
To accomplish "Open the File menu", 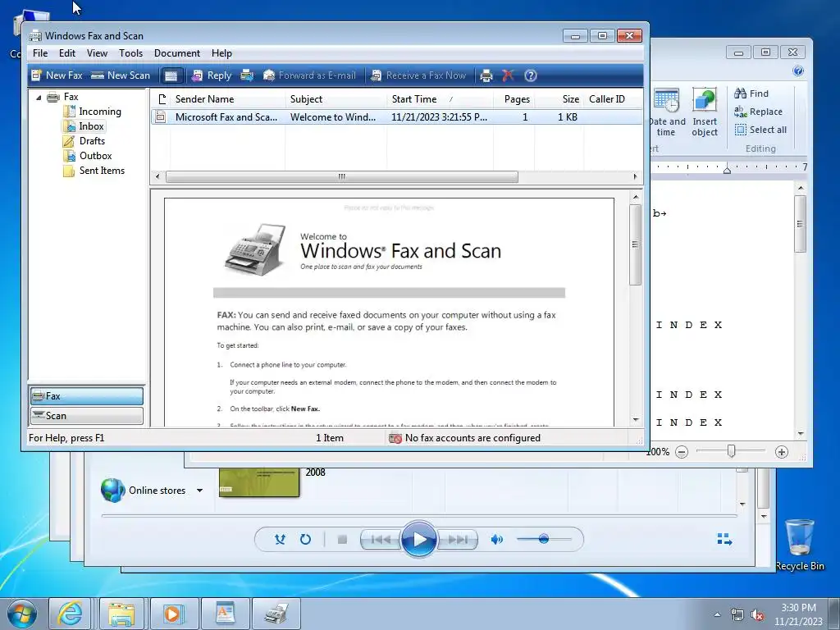I will pyautogui.click(x=40, y=53).
